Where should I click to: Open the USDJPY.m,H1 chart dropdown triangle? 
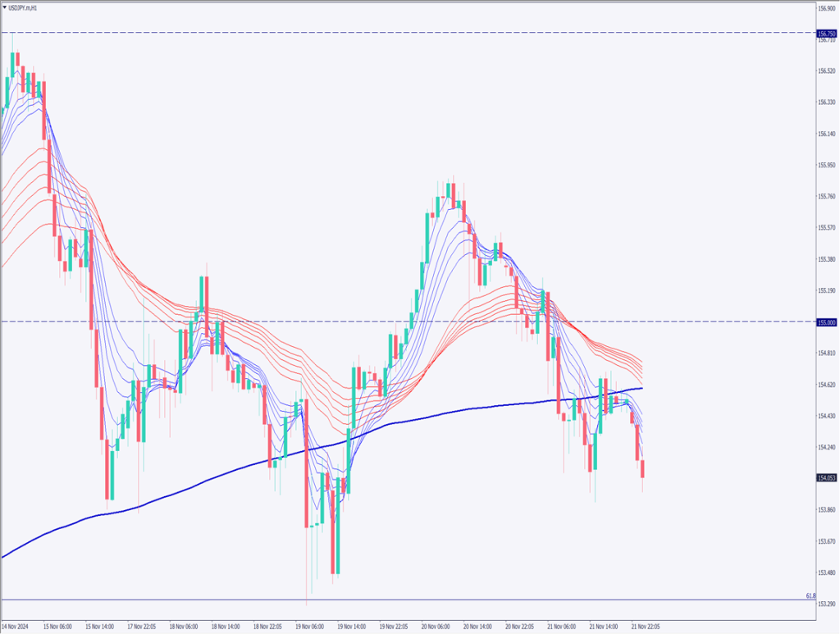pos(5,7)
